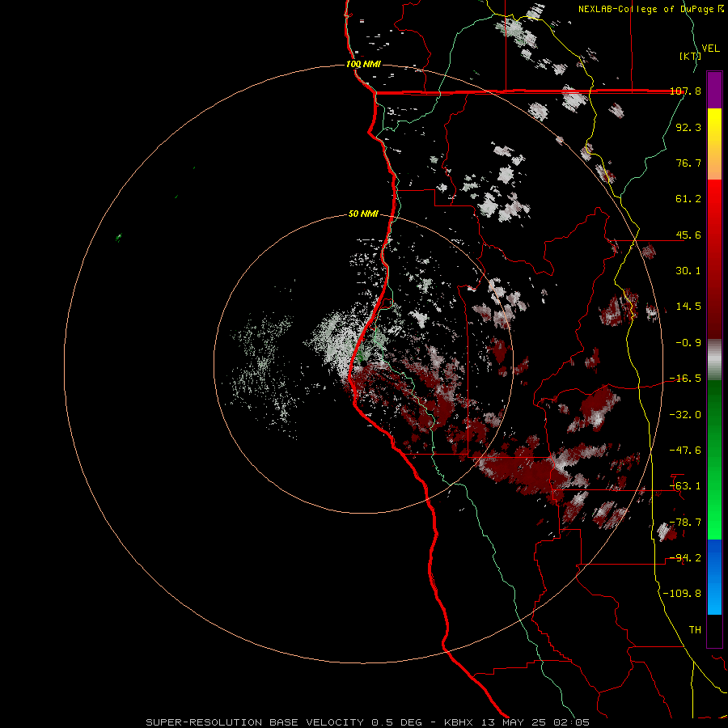Click the -94.2 scale value
Screen dimensions: 728x728
[x=685, y=558]
